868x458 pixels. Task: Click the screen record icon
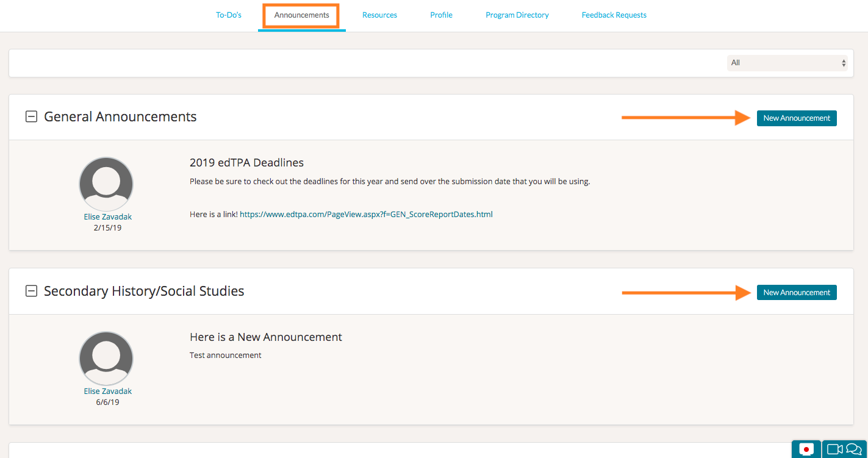click(x=806, y=449)
